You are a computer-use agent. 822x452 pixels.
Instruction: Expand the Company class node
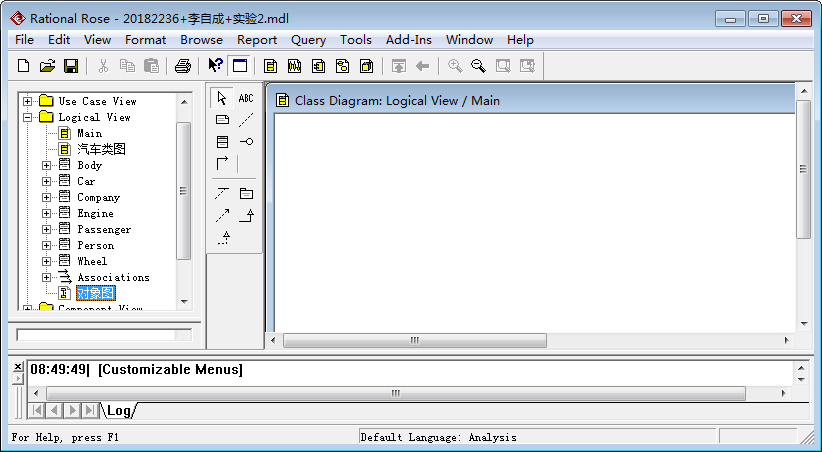[47, 198]
